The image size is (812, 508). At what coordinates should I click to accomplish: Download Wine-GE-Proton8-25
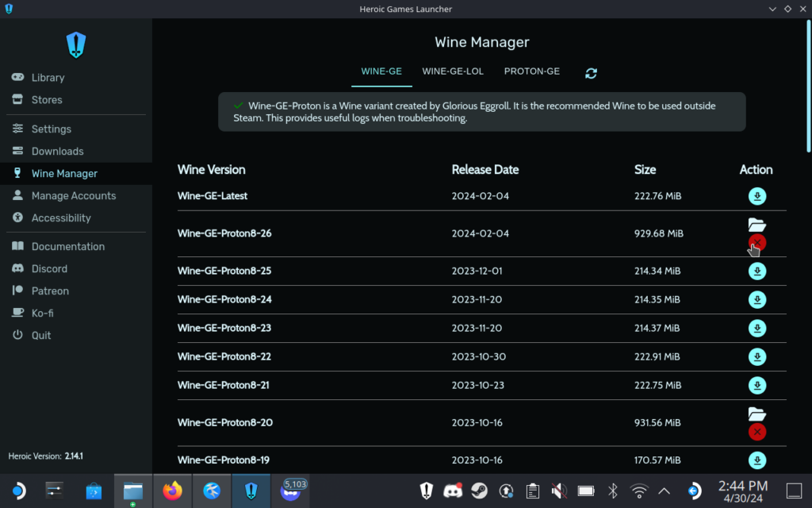(756, 271)
